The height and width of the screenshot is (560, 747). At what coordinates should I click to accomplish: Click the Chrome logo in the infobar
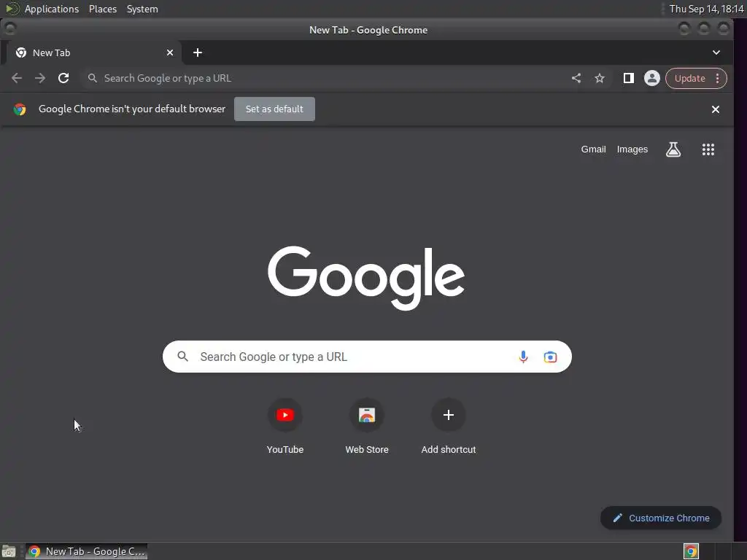point(20,109)
